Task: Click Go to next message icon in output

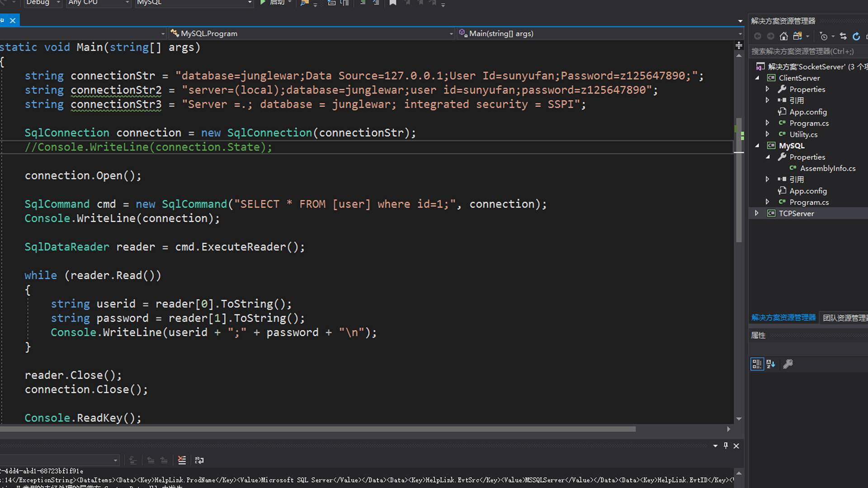Action: pyautogui.click(x=164, y=460)
